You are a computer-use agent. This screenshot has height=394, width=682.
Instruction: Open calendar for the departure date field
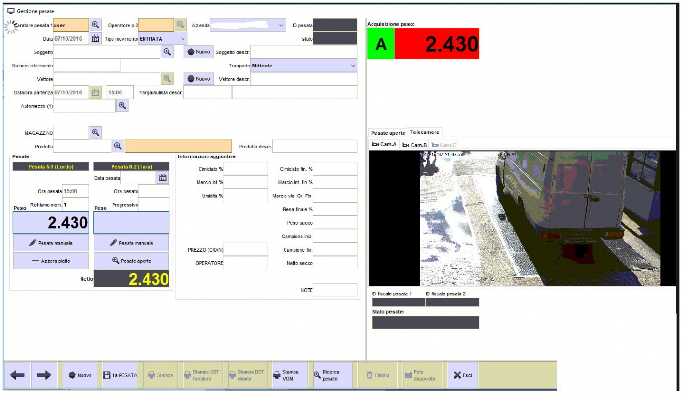tap(95, 92)
